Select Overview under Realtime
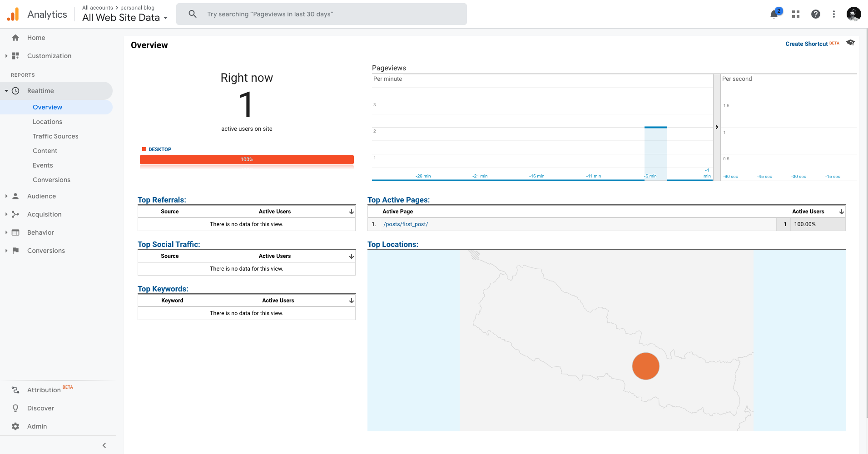 (x=47, y=107)
